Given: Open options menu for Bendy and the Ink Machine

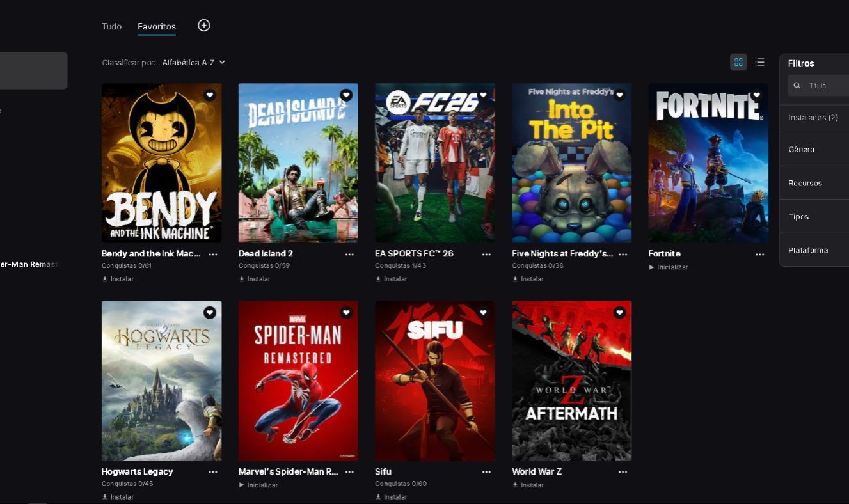Looking at the screenshot, I should [x=213, y=254].
